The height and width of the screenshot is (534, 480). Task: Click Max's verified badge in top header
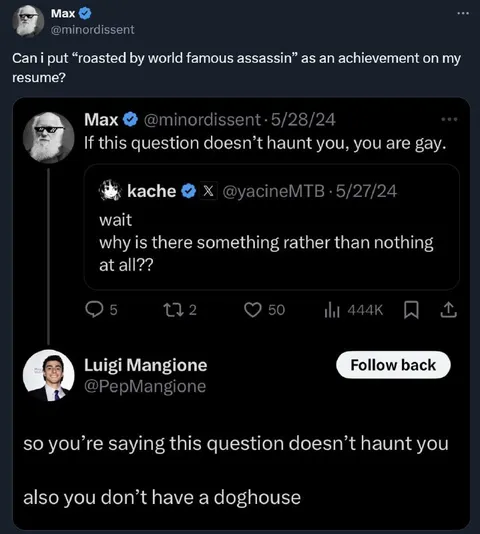pos(85,14)
